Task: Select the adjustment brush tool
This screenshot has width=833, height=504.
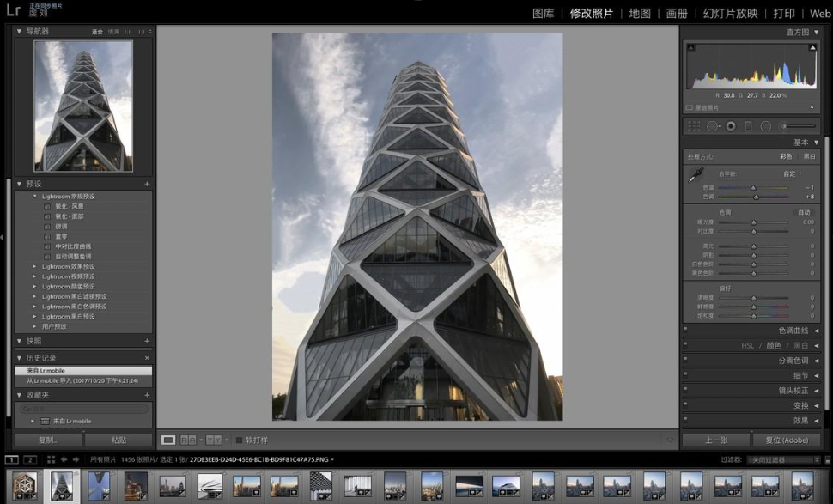Action: [x=797, y=126]
